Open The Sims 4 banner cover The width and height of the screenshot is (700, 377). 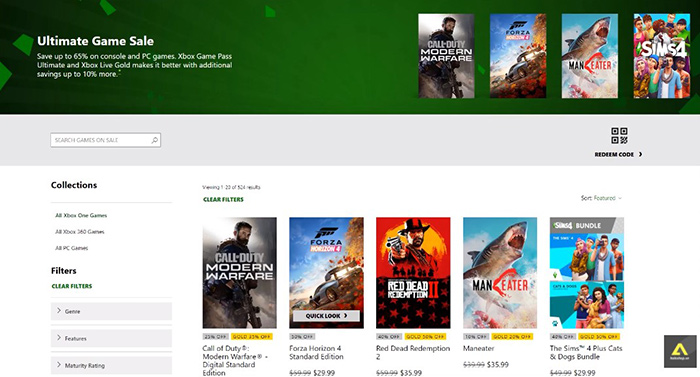coord(662,56)
